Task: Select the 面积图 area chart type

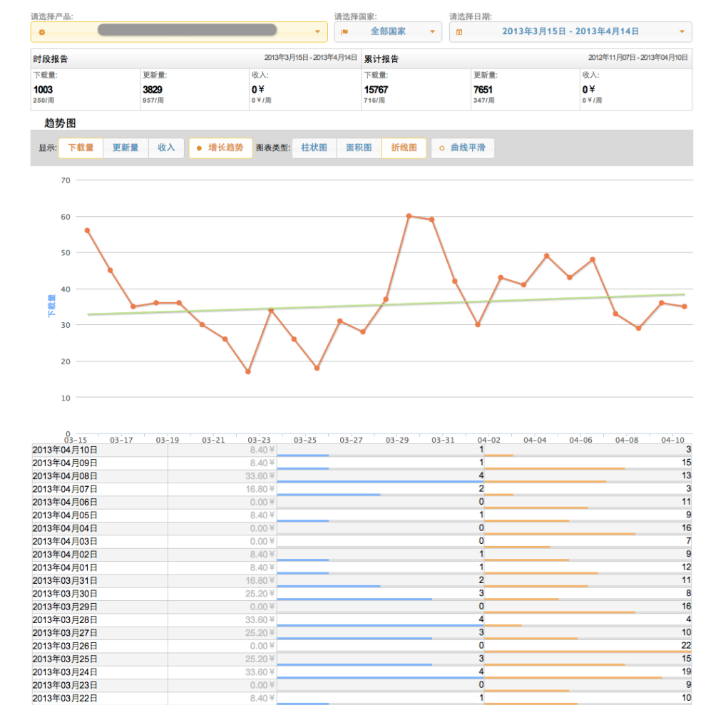Action: (359, 148)
